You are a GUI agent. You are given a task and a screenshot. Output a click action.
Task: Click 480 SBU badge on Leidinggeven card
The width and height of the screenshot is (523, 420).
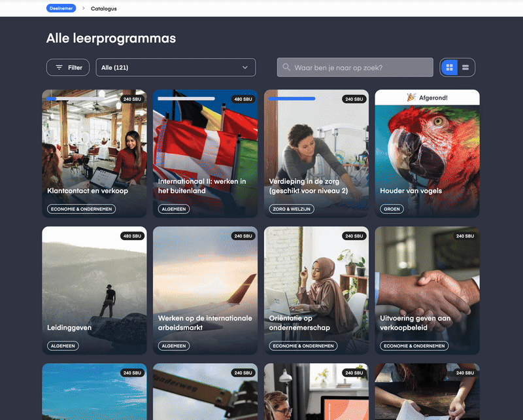click(x=132, y=236)
